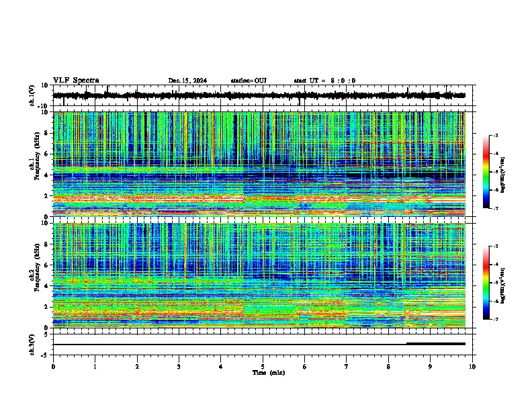The image size is (532, 411).
Task: Click time axis tick label 2
Action: point(137,367)
